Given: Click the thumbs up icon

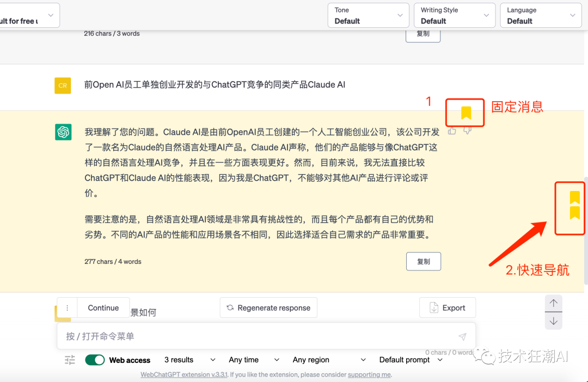Looking at the screenshot, I should (452, 131).
